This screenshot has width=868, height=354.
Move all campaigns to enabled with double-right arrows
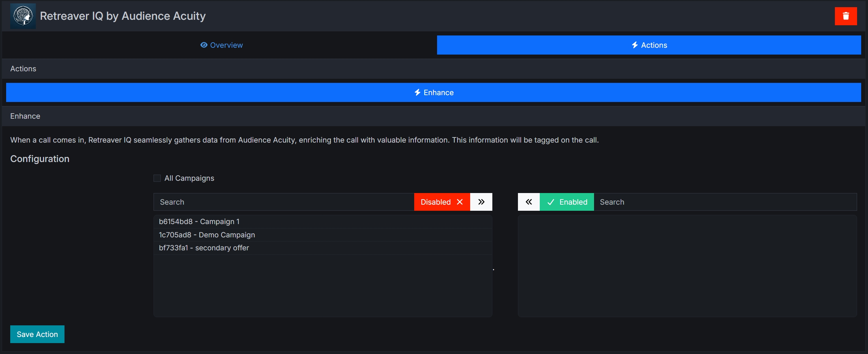[481, 202]
